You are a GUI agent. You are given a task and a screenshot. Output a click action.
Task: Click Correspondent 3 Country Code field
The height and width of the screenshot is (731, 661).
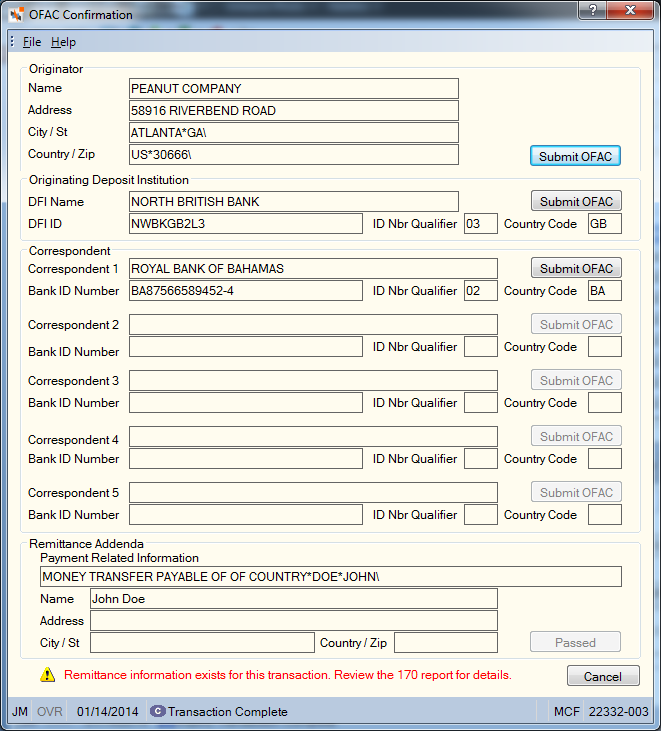pyautogui.click(x=605, y=402)
